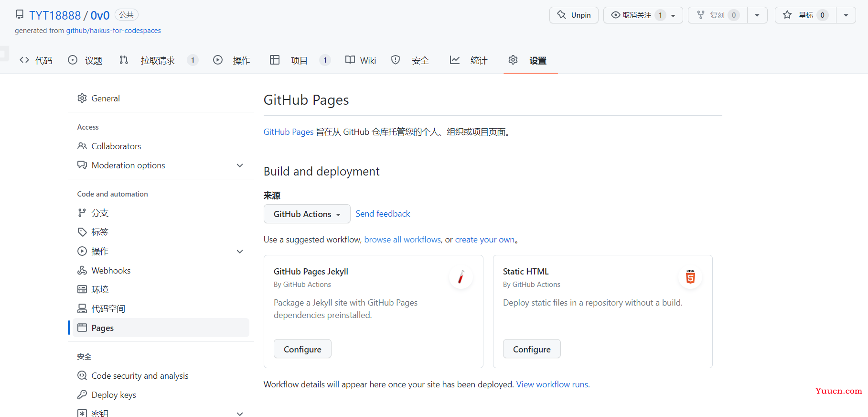Click the HTML5 logo icon in Static HTML card

(690, 277)
